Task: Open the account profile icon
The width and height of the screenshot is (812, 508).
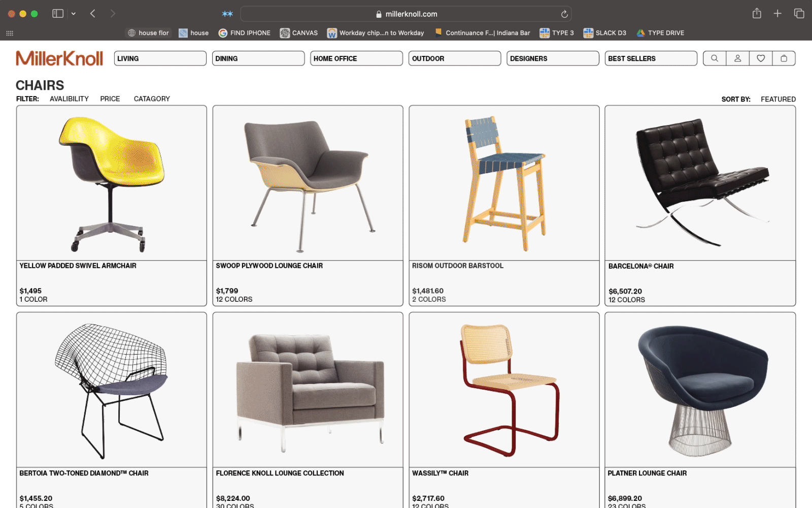Action: (x=737, y=58)
